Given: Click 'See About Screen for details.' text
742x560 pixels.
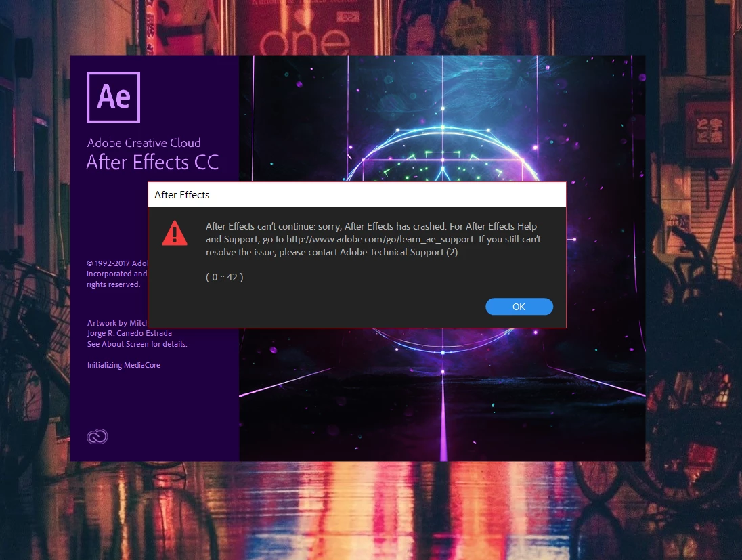Looking at the screenshot, I should pos(137,344).
